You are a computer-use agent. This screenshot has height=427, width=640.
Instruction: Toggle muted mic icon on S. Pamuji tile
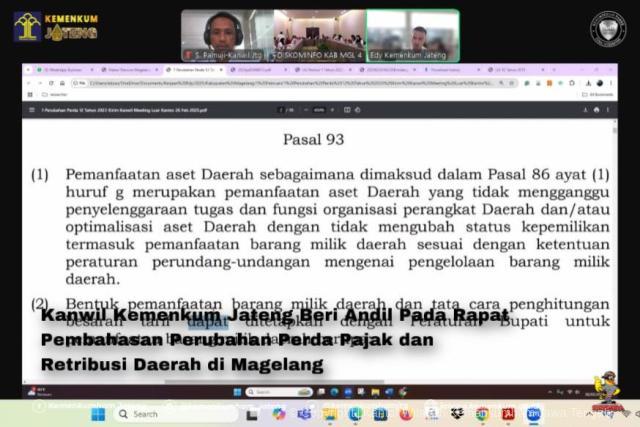click(x=186, y=53)
